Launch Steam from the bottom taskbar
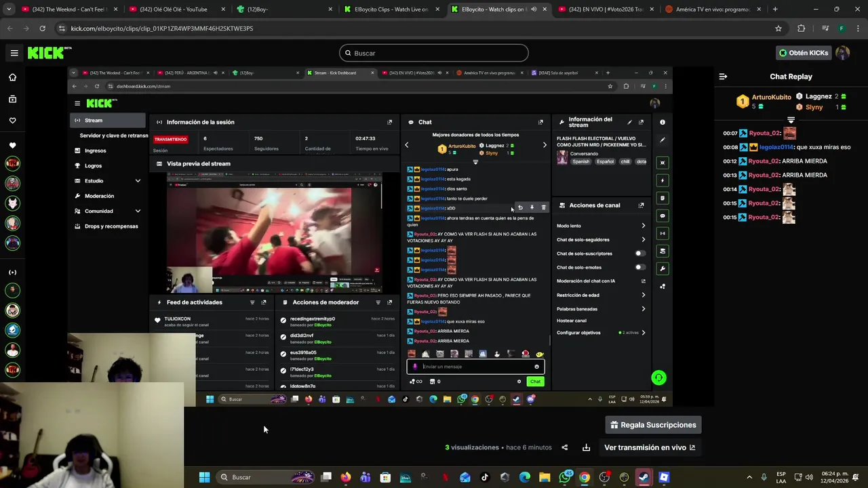 coord(644,477)
